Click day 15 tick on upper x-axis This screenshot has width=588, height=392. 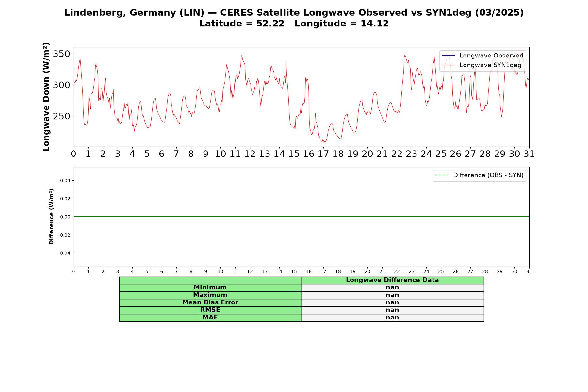(294, 154)
